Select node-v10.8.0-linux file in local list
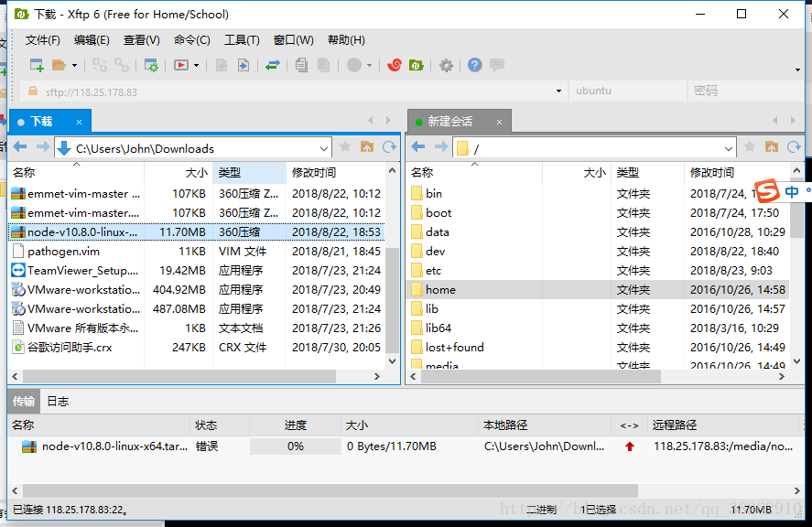The image size is (812, 527). pos(197,231)
